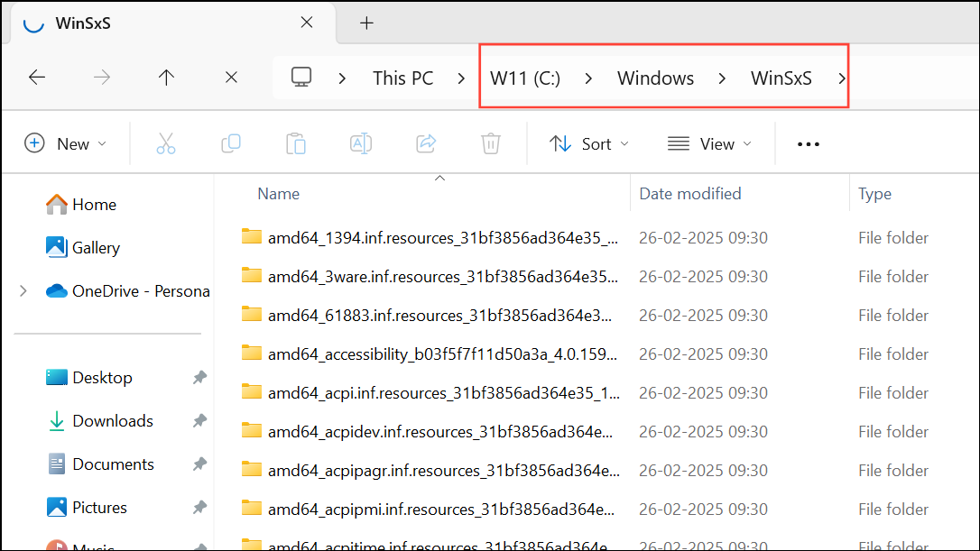Click folder icon of amd64_1394.inf.resources
Viewport: 980px width, 551px height.
point(251,237)
